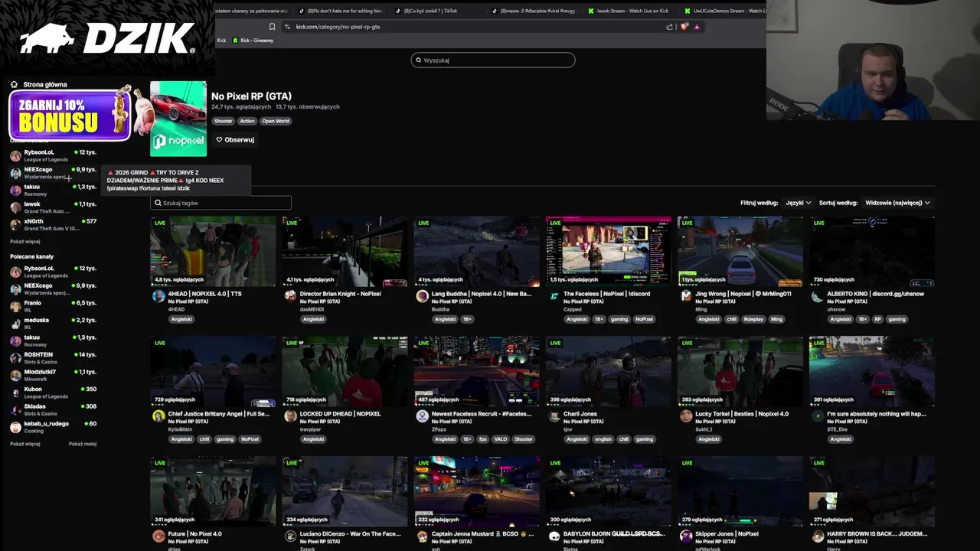Open kebab_u_rudego channel avatar
Viewport: 980px width, 551px height.
point(15,427)
